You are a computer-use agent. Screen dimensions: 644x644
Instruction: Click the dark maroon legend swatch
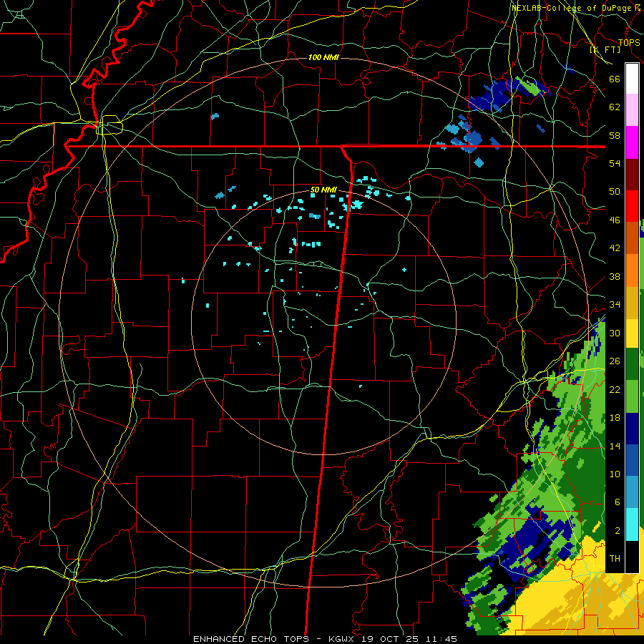coord(632,174)
